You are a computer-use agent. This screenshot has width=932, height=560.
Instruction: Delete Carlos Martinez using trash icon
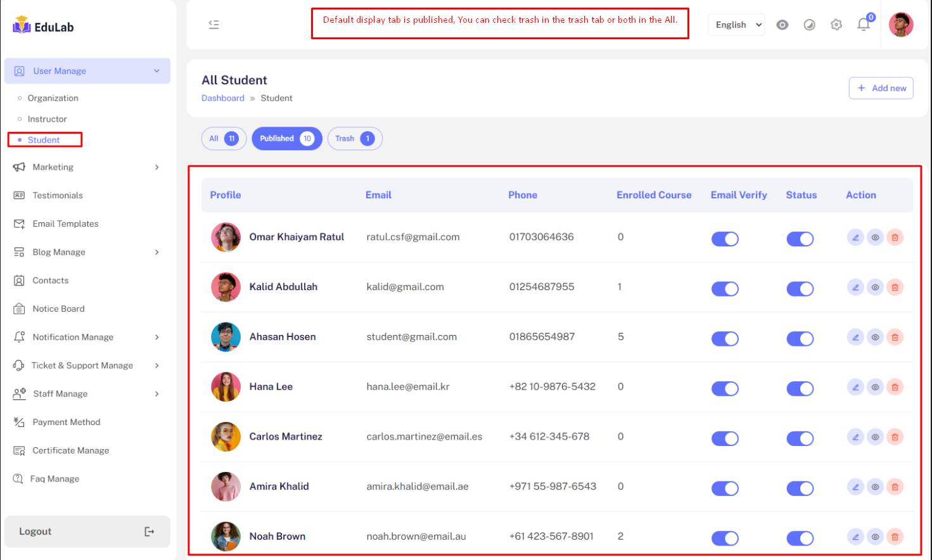coord(895,437)
